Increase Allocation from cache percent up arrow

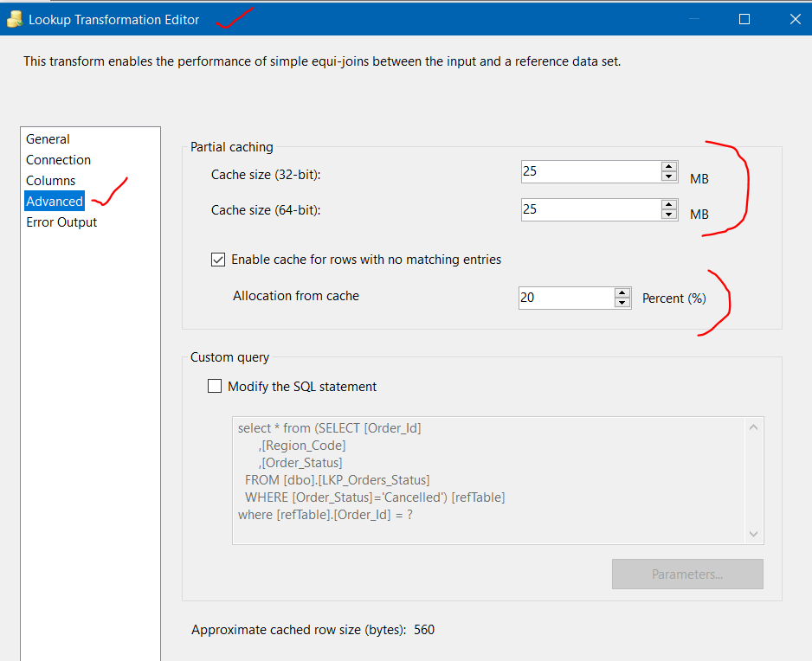[622, 293]
